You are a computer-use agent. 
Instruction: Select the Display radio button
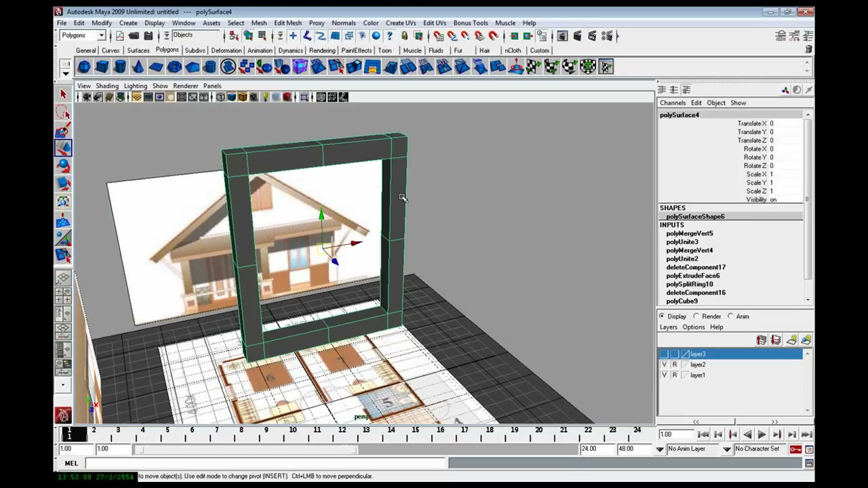pyautogui.click(x=663, y=317)
